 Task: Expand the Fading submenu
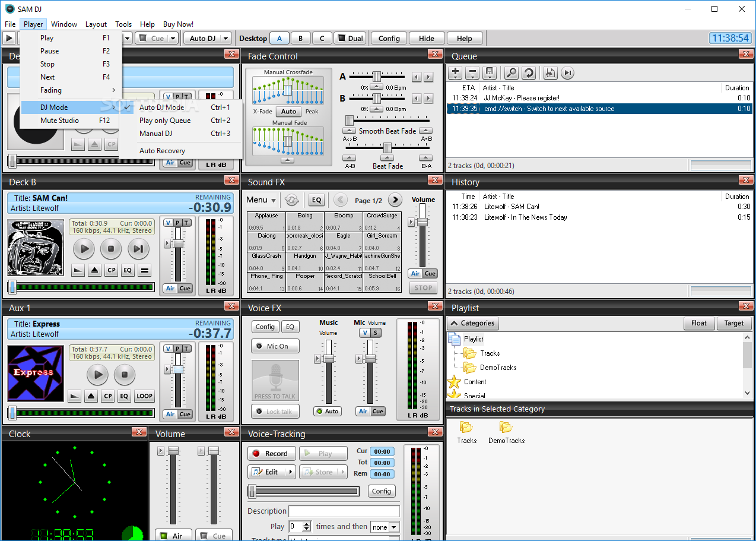point(71,90)
